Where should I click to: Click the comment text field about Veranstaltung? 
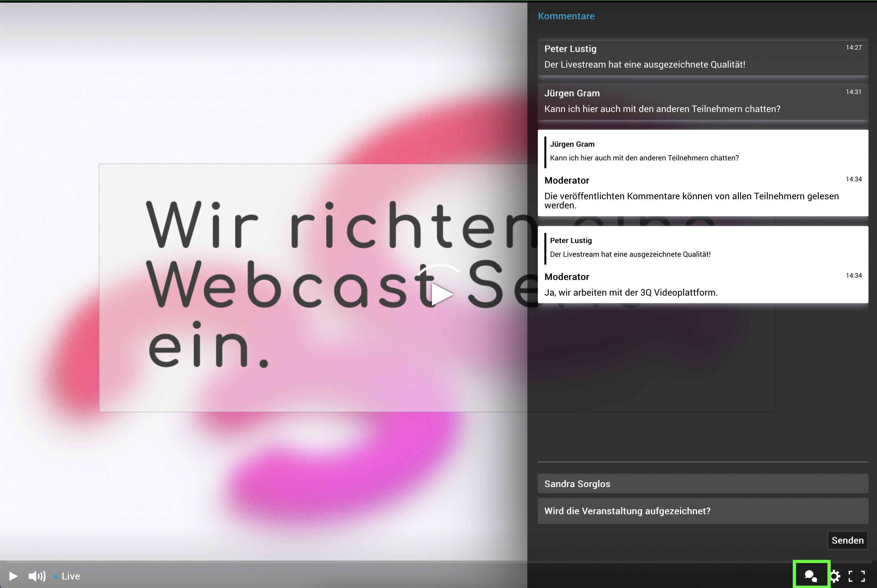click(x=702, y=511)
